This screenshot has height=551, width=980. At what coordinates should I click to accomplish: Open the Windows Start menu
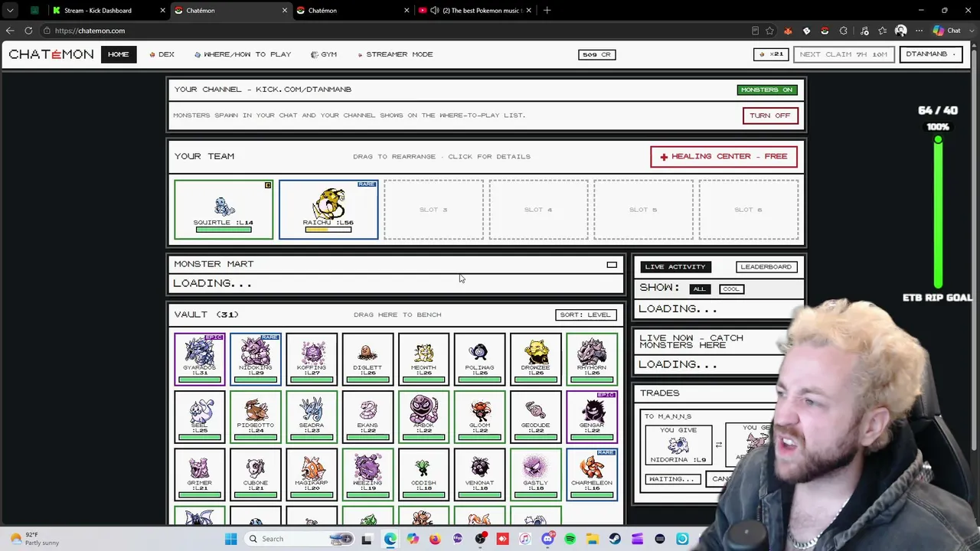pos(230,539)
